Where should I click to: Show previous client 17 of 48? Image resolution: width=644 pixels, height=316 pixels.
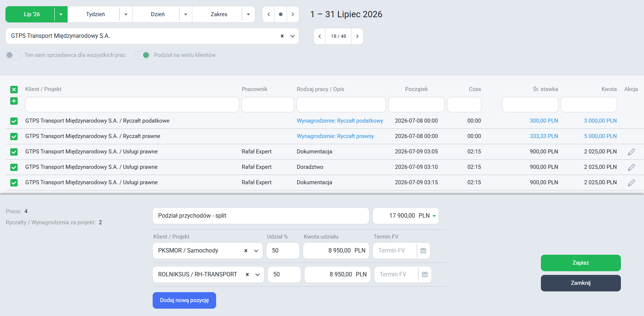pos(320,36)
